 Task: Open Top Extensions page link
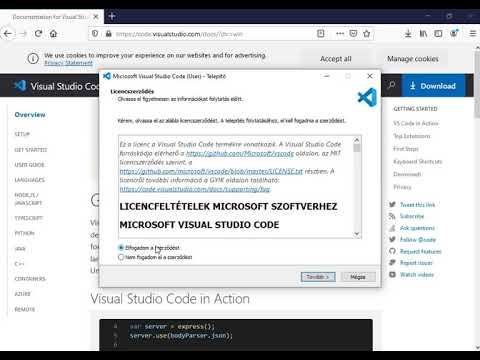tap(412, 136)
